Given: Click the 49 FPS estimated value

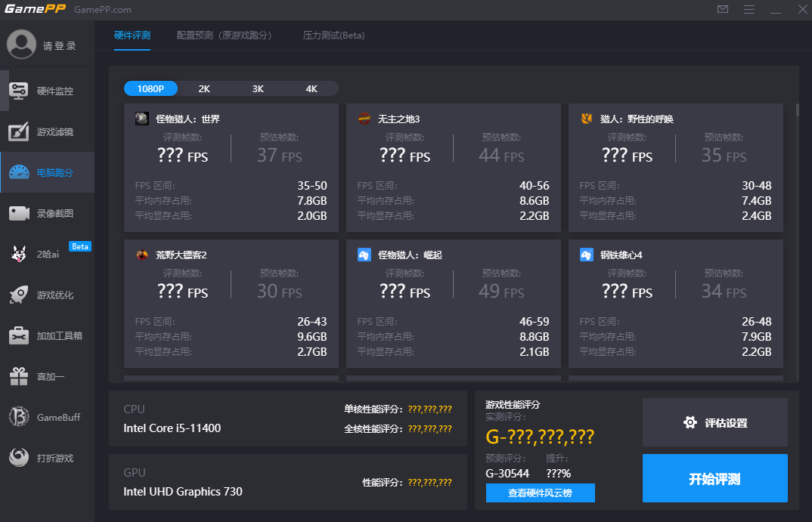Looking at the screenshot, I should click(x=501, y=292).
